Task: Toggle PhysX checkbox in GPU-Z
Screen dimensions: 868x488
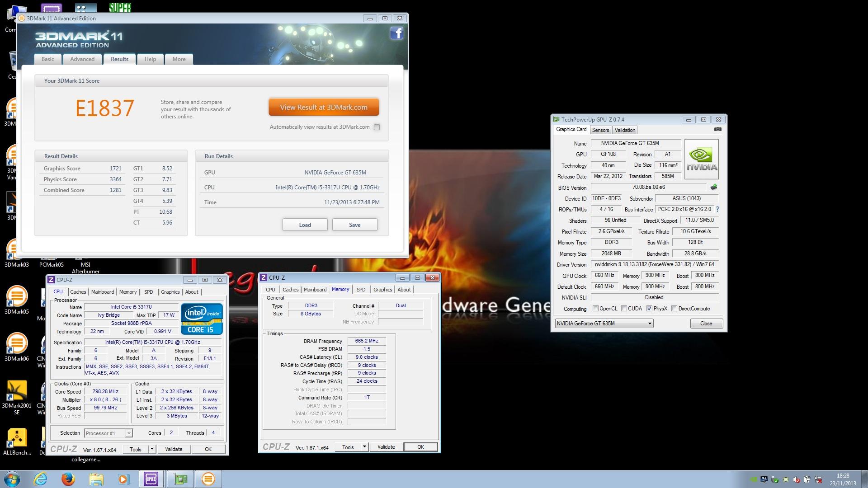Action: pos(649,309)
